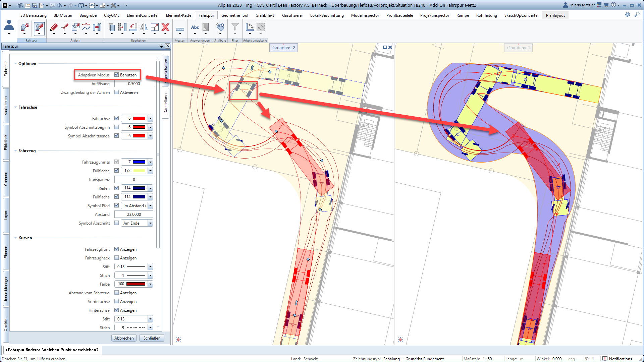This screenshot has height=362, width=644.
Task: Click the Auflösung input field
Action: pos(133,83)
